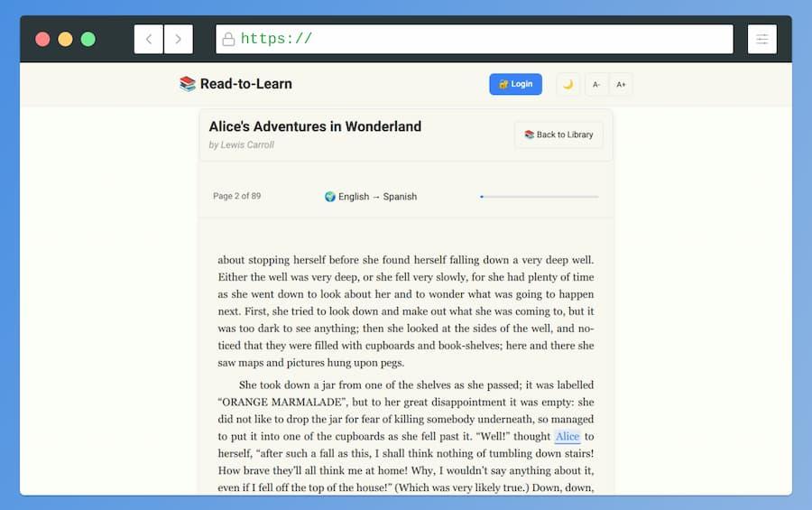Increase font size with A+ button

tap(621, 85)
